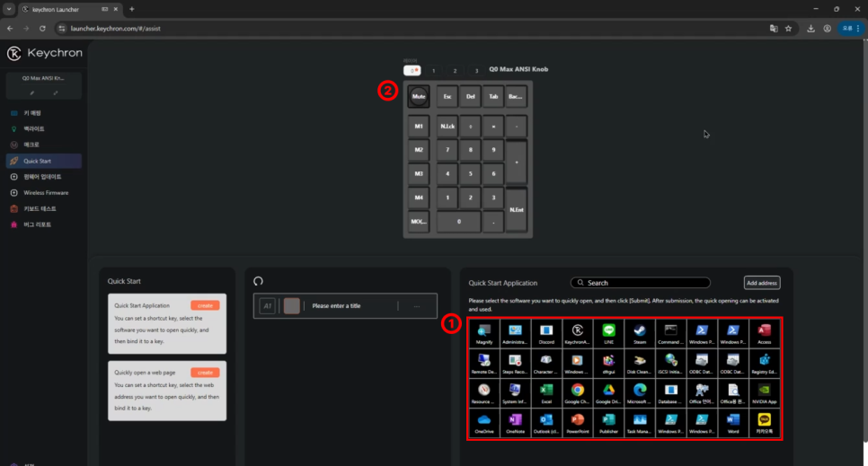Select the Excel application icon
This screenshot has width=868, height=466.
pyautogui.click(x=545, y=393)
